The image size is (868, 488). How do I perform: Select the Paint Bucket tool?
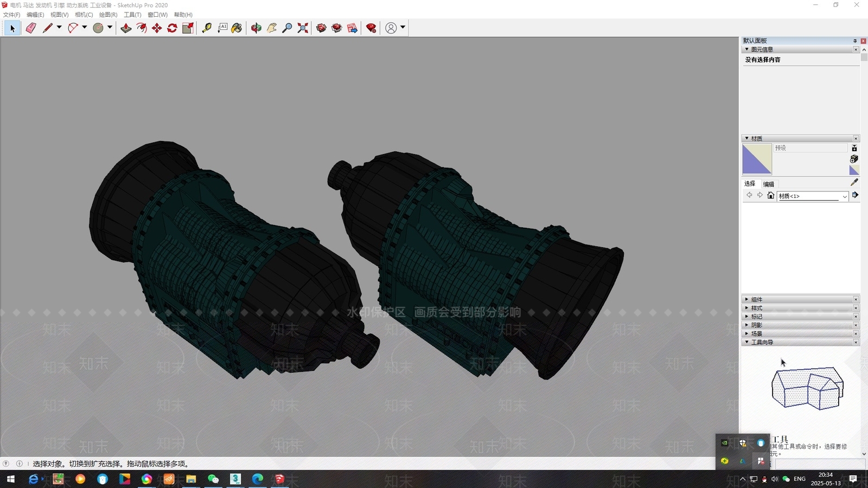tap(237, 28)
